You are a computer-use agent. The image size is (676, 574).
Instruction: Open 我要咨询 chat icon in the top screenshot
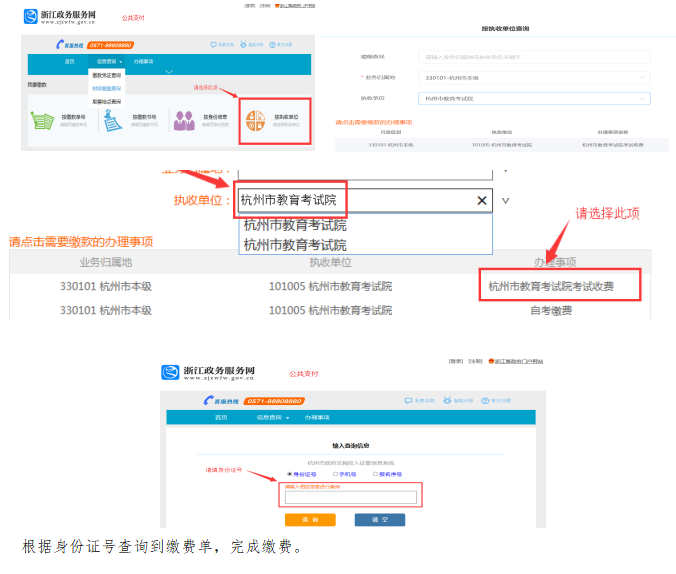213,44
